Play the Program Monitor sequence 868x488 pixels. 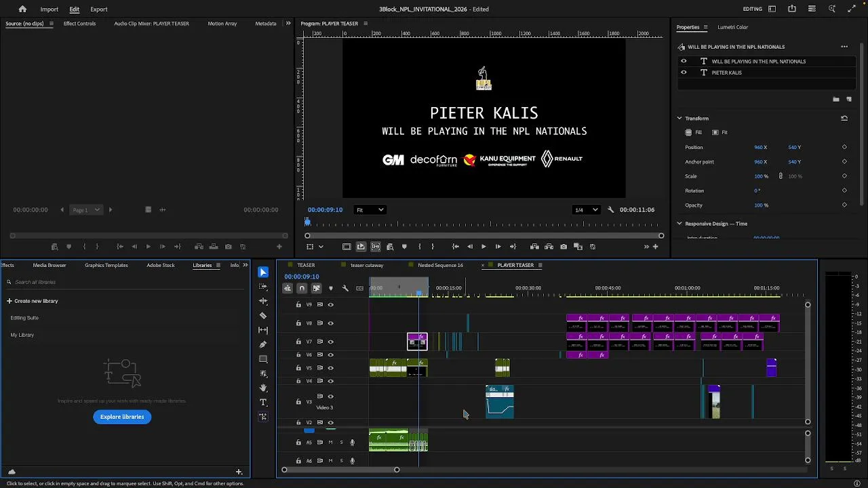pyautogui.click(x=484, y=247)
